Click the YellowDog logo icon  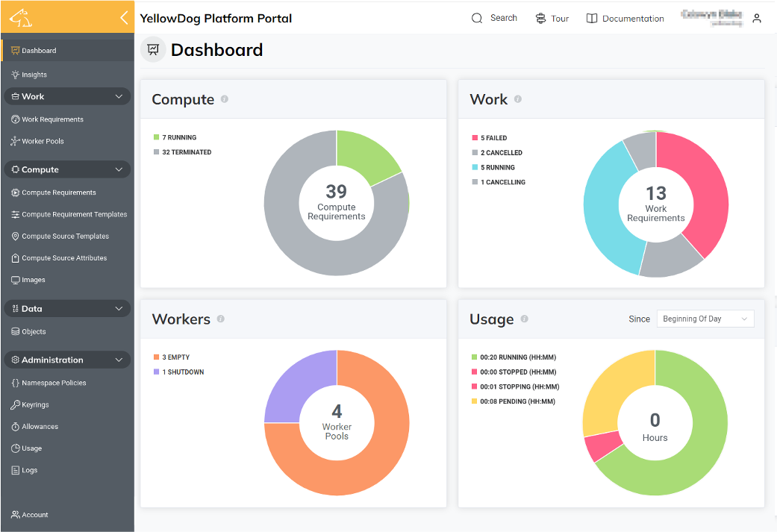point(21,18)
